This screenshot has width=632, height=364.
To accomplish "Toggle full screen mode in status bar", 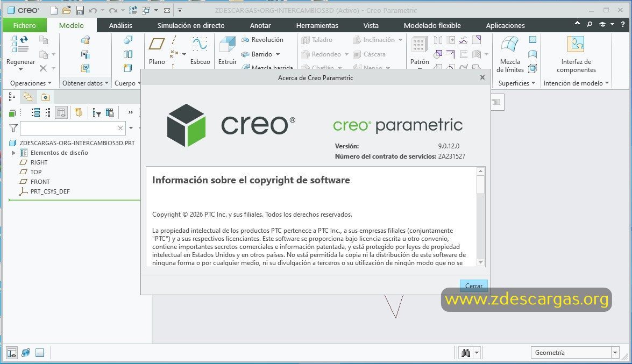I will (x=39, y=353).
